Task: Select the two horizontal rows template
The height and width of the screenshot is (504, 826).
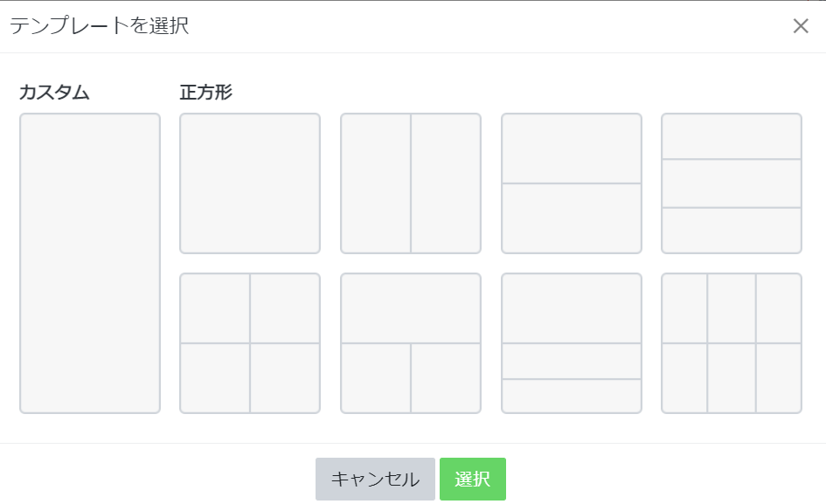Action: [x=572, y=183]
